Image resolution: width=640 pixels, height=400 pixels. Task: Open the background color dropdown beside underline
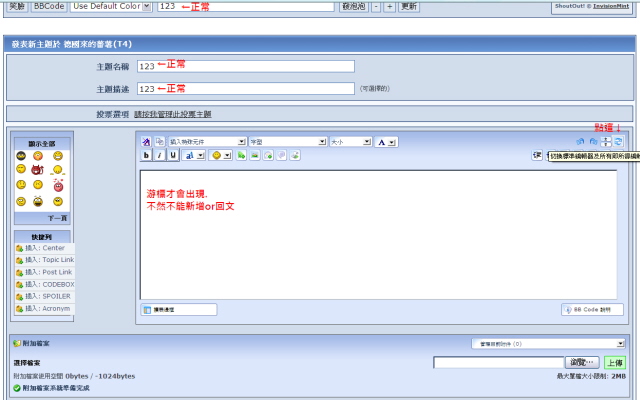[x=193, y=155]
